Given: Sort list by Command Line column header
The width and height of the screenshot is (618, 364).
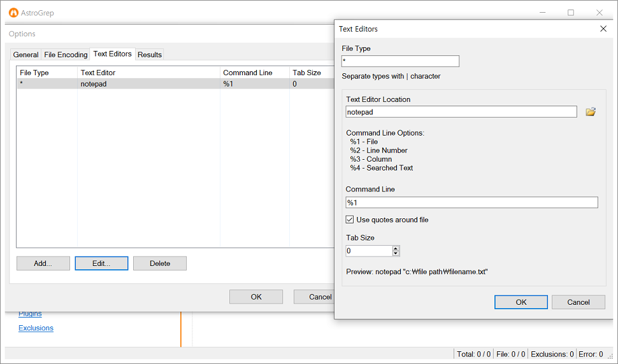Looking at the screenshot, I should pyautogui.click(x=255, y=73).
